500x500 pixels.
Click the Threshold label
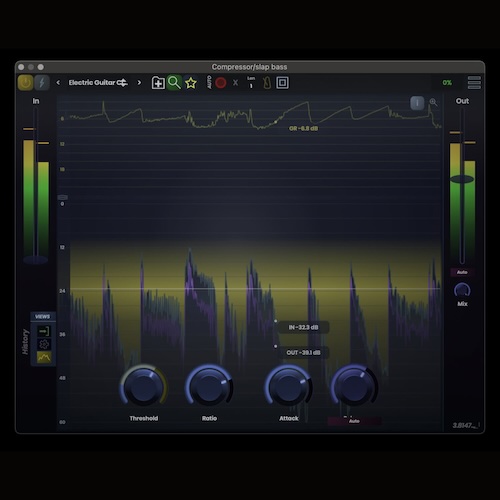144,418
